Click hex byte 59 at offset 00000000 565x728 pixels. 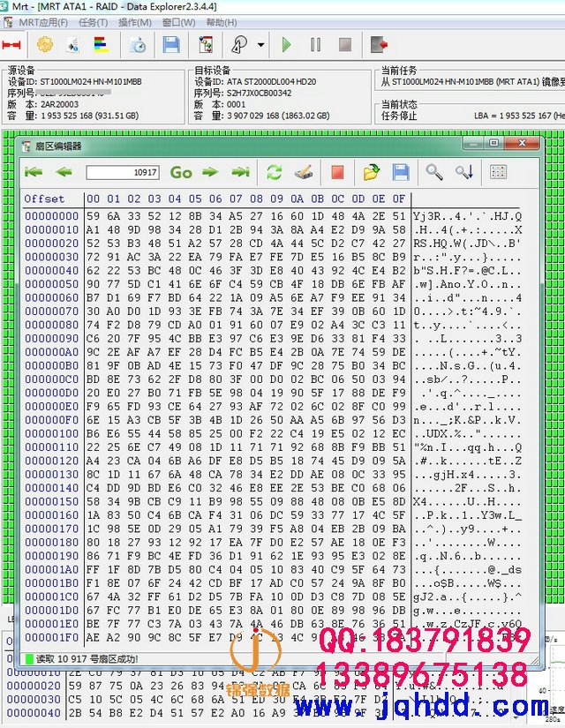[93, 216]
